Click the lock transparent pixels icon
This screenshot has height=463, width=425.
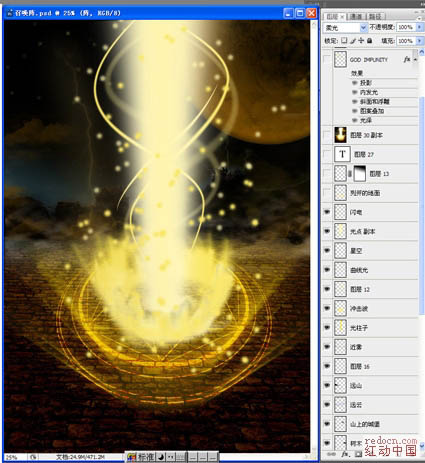(344, 41)
